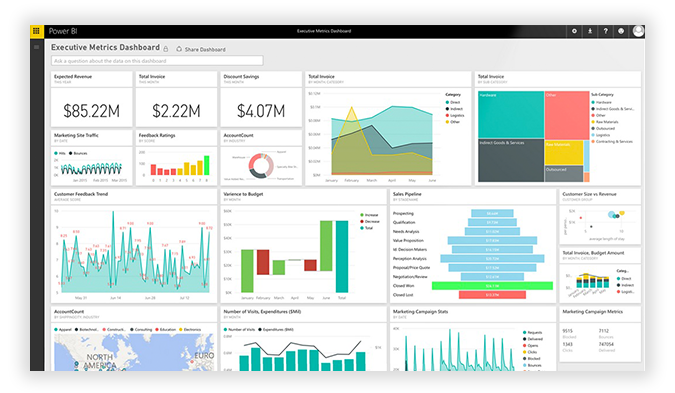Click the Share Dashboard button
This screenshot has width=675, height=393.
[x=201, y=49]
